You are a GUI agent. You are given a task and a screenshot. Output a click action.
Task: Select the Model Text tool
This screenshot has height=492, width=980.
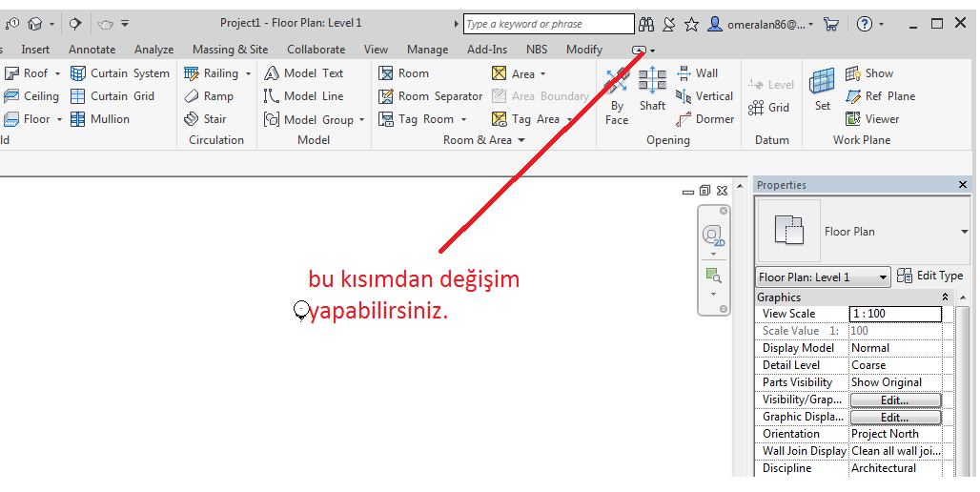pyautogui.click(x=304, y=73)
